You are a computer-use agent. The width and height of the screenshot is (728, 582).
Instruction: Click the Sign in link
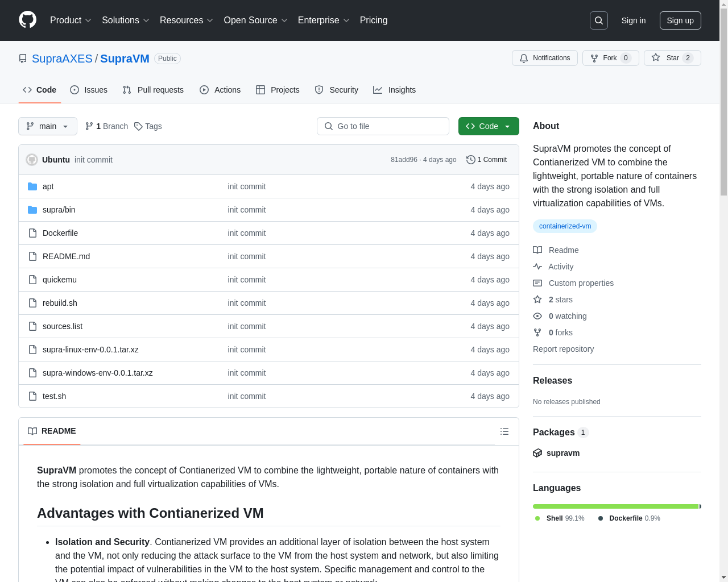pyautogui.click(x=634, y=20)
